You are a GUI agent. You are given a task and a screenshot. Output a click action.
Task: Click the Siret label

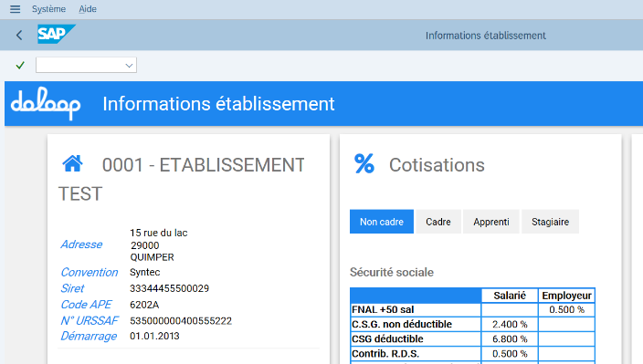coord(72,288)
